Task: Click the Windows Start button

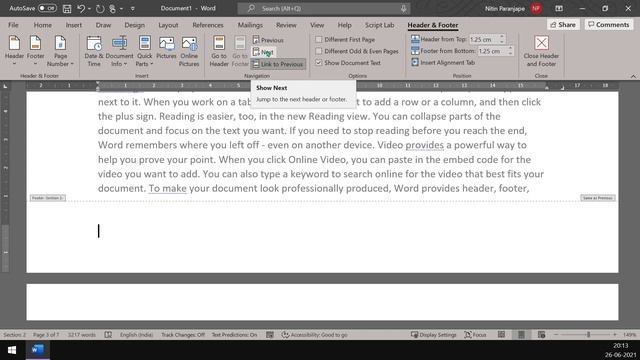Action: click(x=12, y=350)
